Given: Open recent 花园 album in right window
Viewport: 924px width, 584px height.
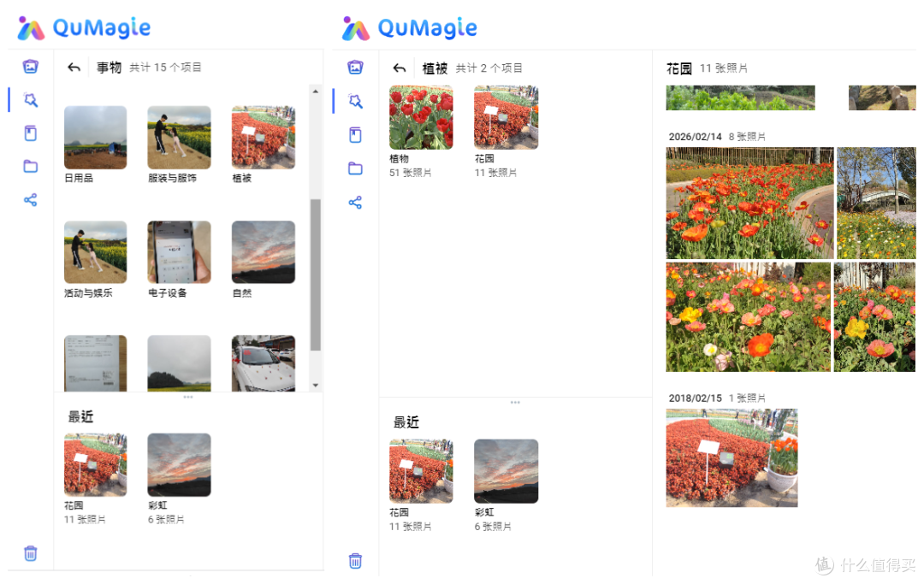Looking at the screenshot, I should pos(421,471).
